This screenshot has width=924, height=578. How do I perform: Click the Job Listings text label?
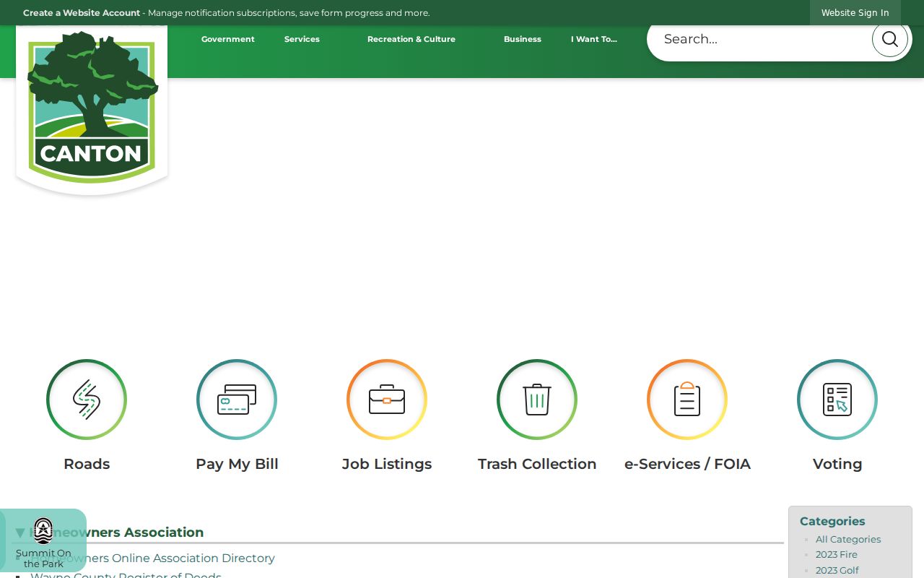pos(387,464)
